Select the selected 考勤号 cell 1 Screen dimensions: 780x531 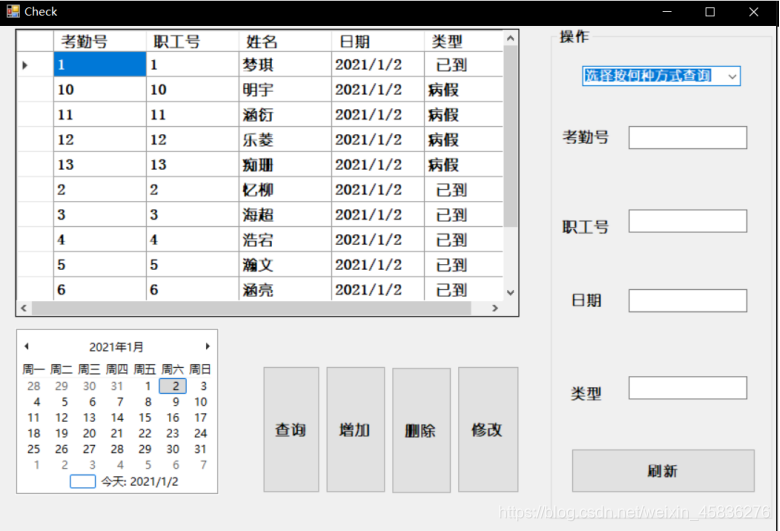click(x=100, y=65)
